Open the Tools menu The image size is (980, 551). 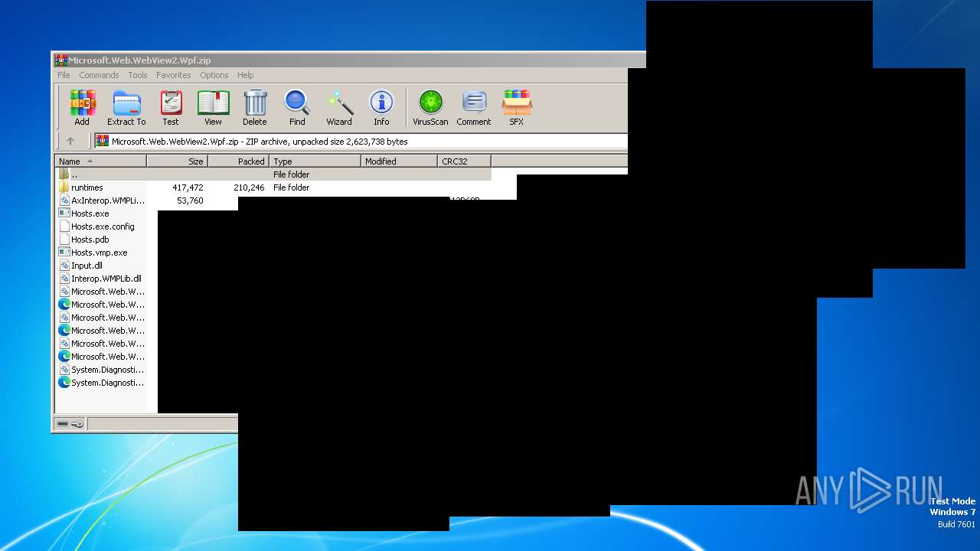point(138,75)
